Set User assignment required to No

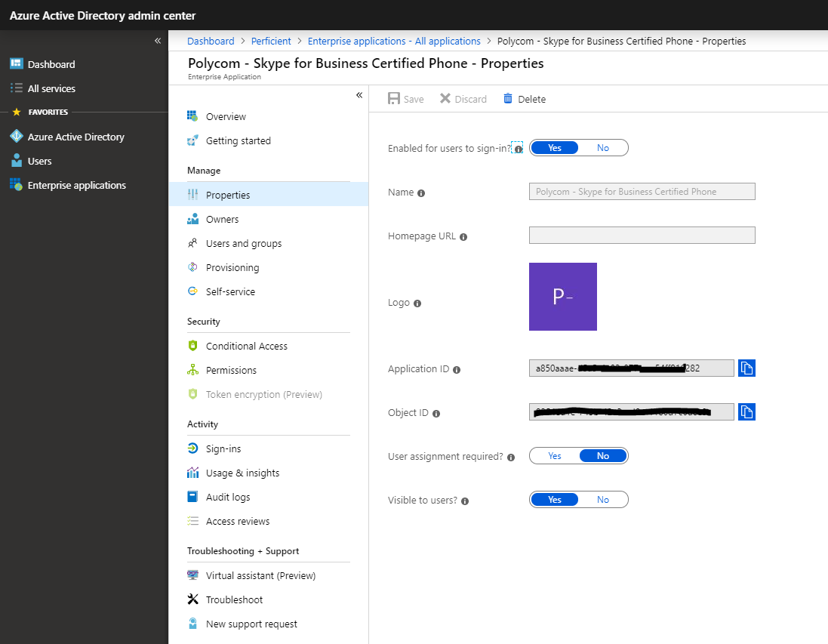[603, 456]
